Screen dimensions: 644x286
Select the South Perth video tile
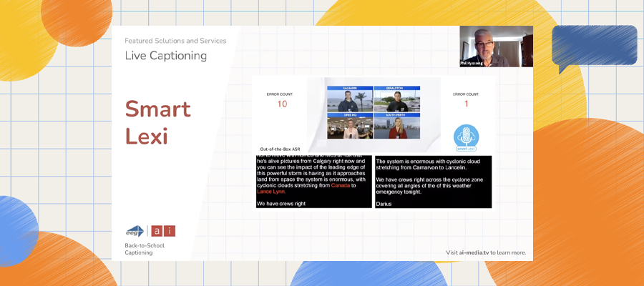[396, 126]
